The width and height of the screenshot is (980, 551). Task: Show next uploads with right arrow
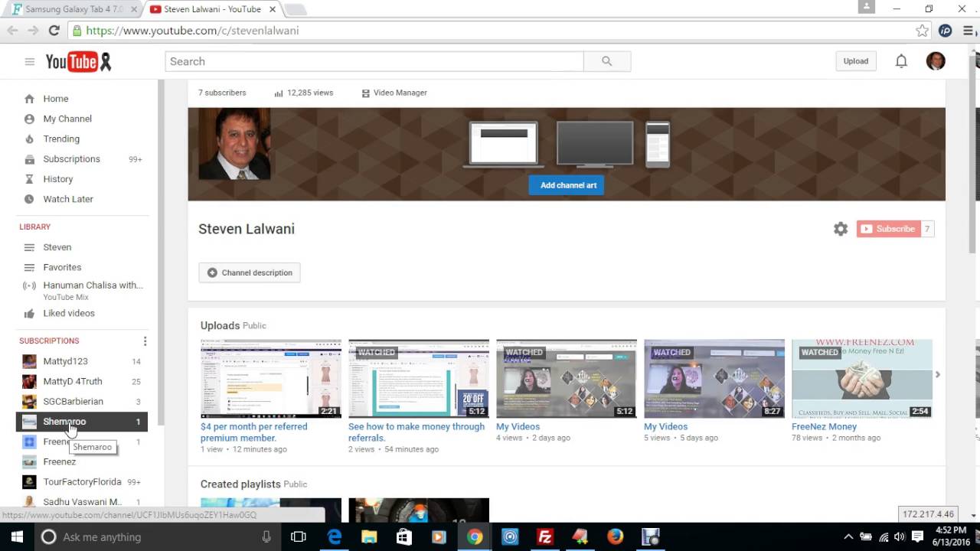(x=938, y=375)
